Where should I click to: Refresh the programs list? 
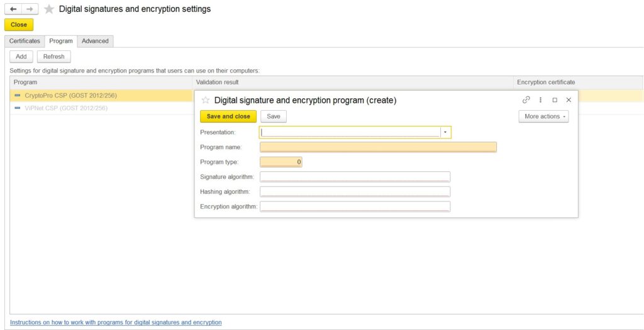click(x=53, y=57)
